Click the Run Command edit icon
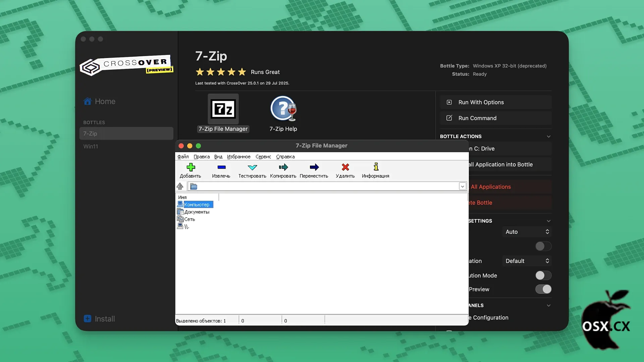Screen dimensions: 644x362 point(449,118)
